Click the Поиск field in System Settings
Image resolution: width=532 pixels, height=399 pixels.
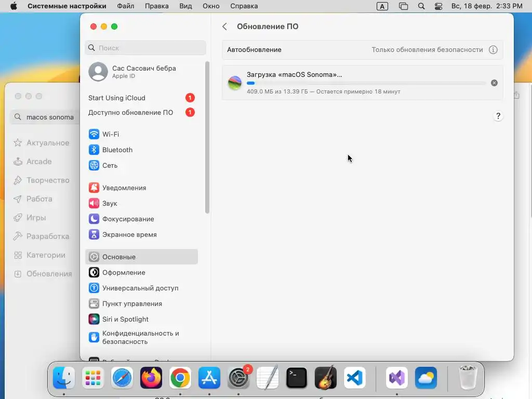145,48
